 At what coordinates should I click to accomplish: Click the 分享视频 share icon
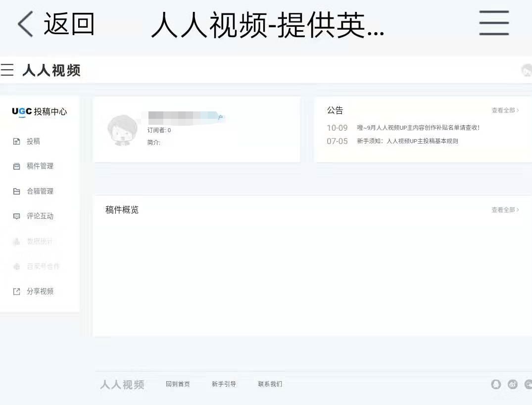click(x=16, y=291)
